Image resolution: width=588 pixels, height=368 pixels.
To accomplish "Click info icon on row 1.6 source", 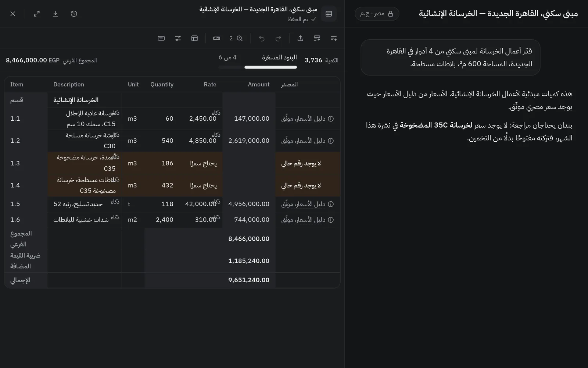I will [x=331, y=220].
